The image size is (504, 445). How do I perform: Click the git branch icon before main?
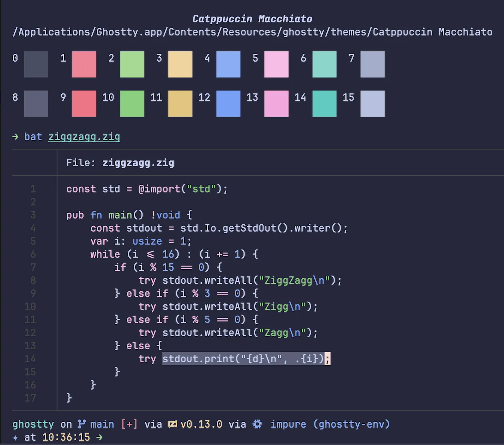click(x=82, y=424)
